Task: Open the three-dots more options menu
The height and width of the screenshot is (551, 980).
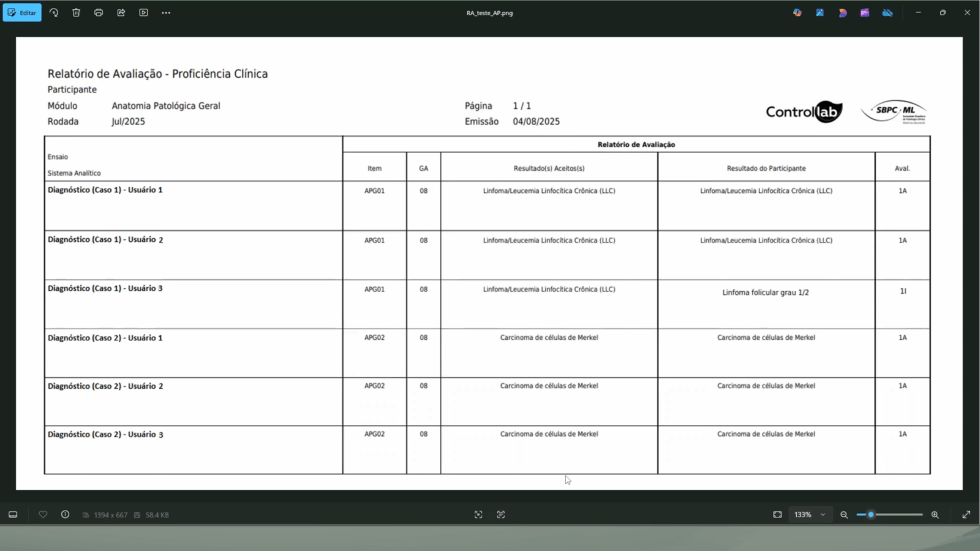Action: 166,13
